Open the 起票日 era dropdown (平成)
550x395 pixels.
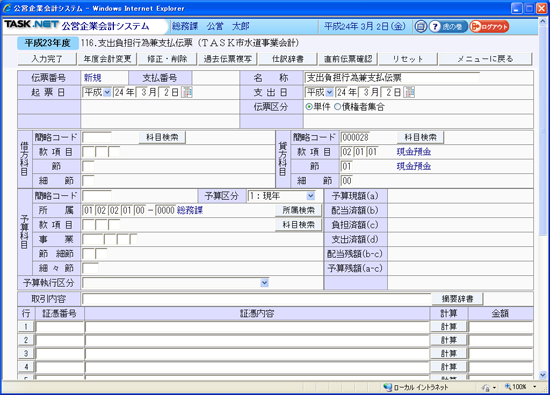pyautogui.click(x=107, y=92)
